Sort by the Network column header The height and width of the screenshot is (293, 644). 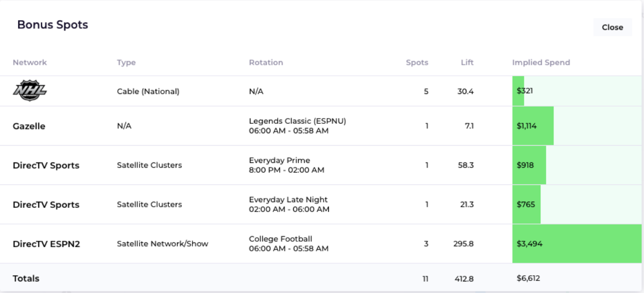pyautogui.click(x=30, y=63)
